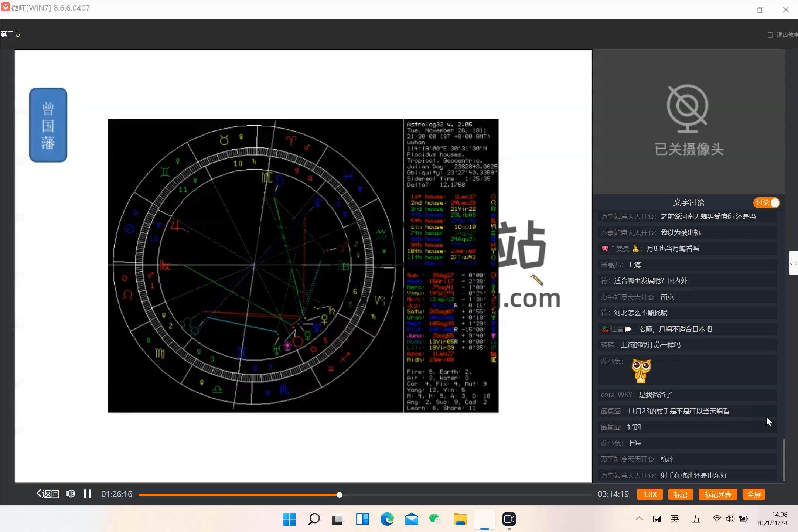Open WeChat from the taskbar
Viewport: 798px width, 532px height.
[x=435, y=519]
